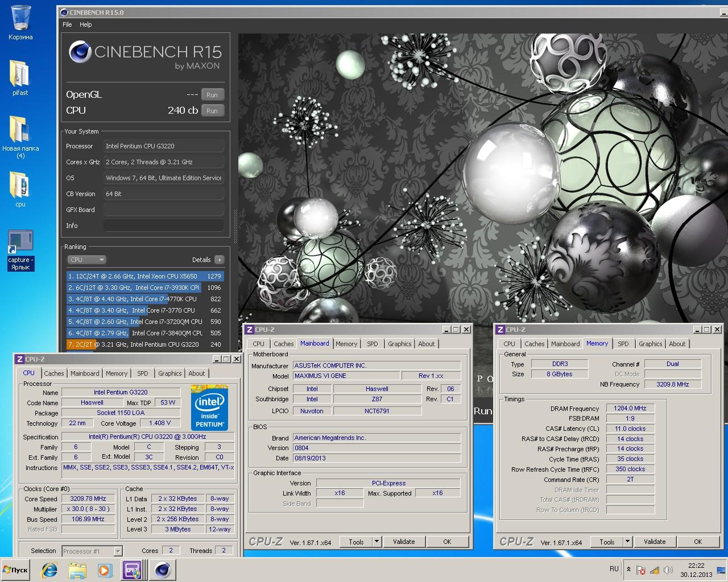Select ranking row Core i7-3720QM

point(145,322)
